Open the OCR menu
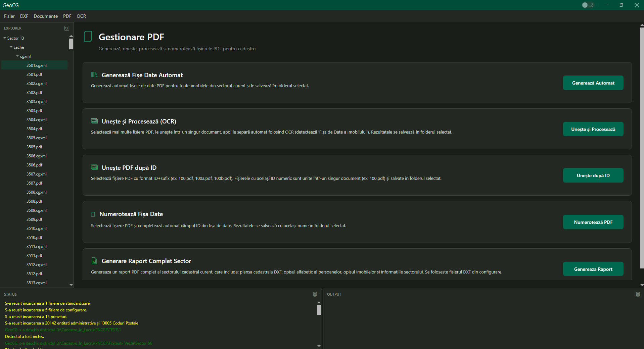Screen dimensions: 644x349 click(x=81, y=16)
